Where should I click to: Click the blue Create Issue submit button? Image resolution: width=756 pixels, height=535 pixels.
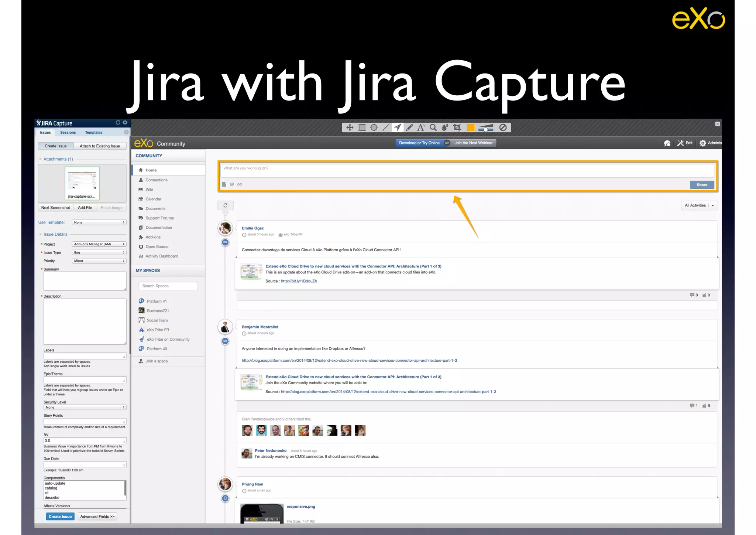(60, 517)
